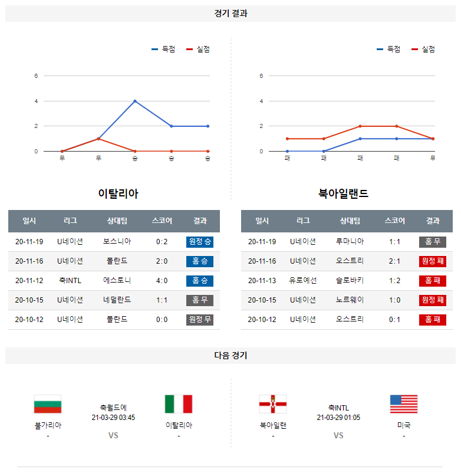Click the 일시 column header in the Northern Ireland table

point(262,221)
